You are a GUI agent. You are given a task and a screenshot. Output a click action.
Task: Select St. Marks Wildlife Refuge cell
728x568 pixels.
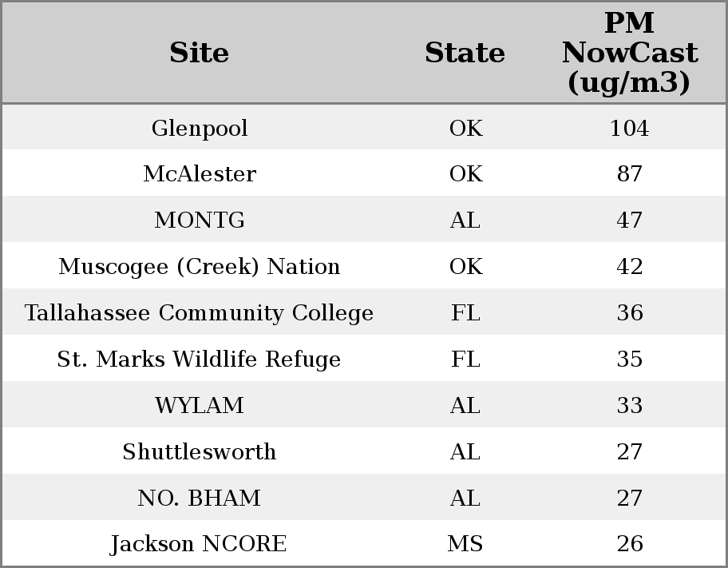click(x=200, y=359)
